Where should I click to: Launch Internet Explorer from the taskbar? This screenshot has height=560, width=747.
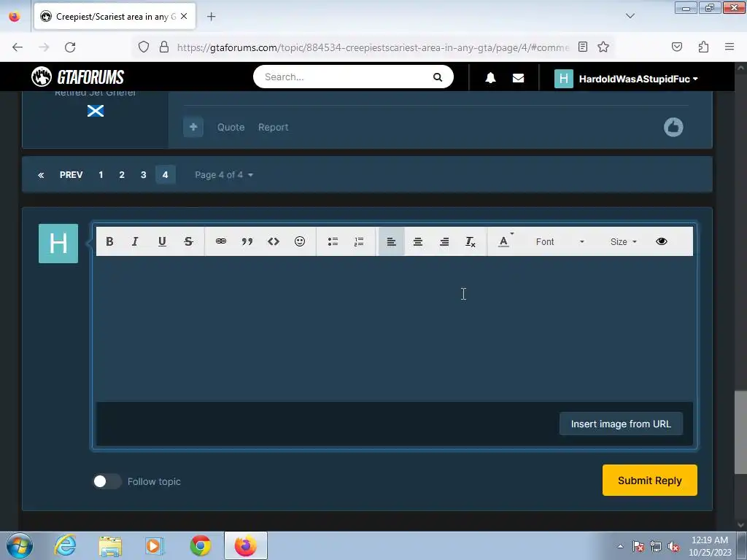pyautogui.click(x=65, y=545)
